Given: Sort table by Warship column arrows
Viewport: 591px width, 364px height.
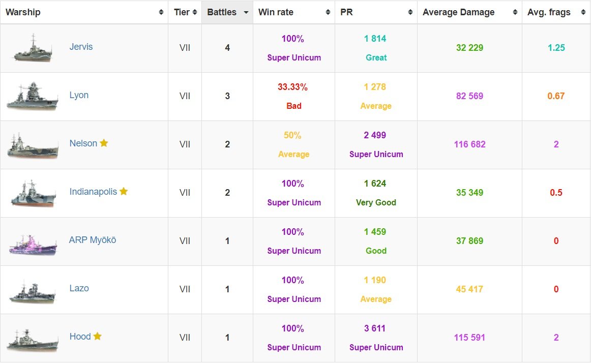Looking at the screenshot, I should pos(161,12).
